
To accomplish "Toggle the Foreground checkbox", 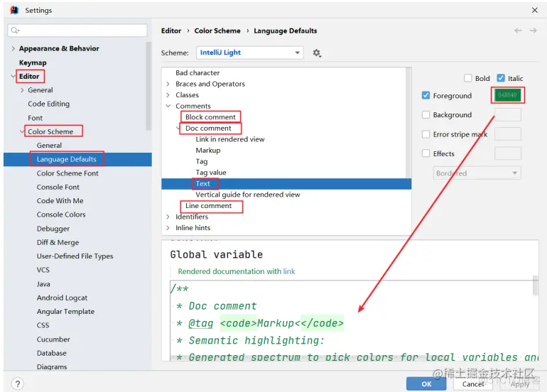I will click(426, 95).
